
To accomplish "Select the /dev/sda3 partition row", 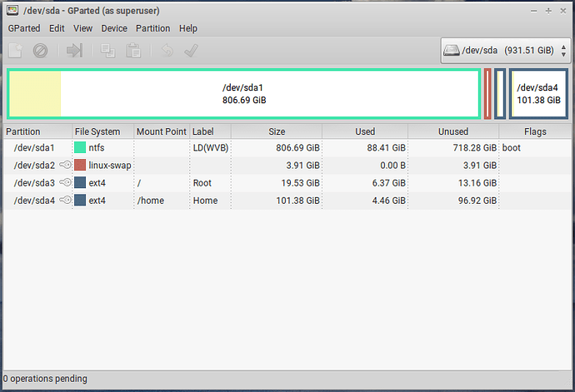I will pos(287,183).
